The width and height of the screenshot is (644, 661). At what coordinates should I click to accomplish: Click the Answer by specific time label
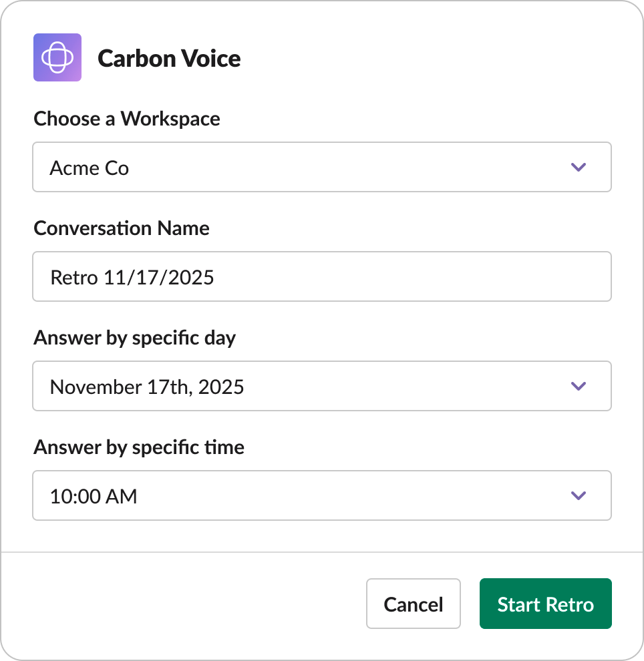pos(139,447)
